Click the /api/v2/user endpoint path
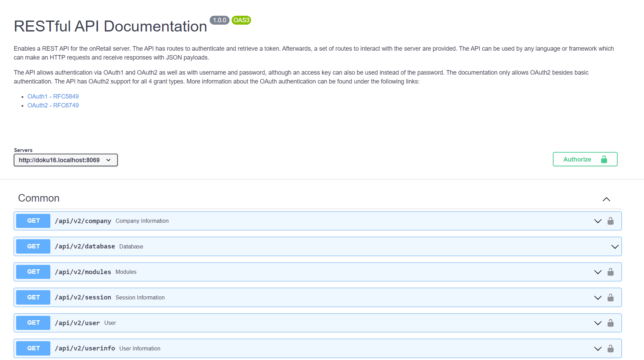Screen dimensions: 644x360 pyautogui.click(x=77, y=323)
